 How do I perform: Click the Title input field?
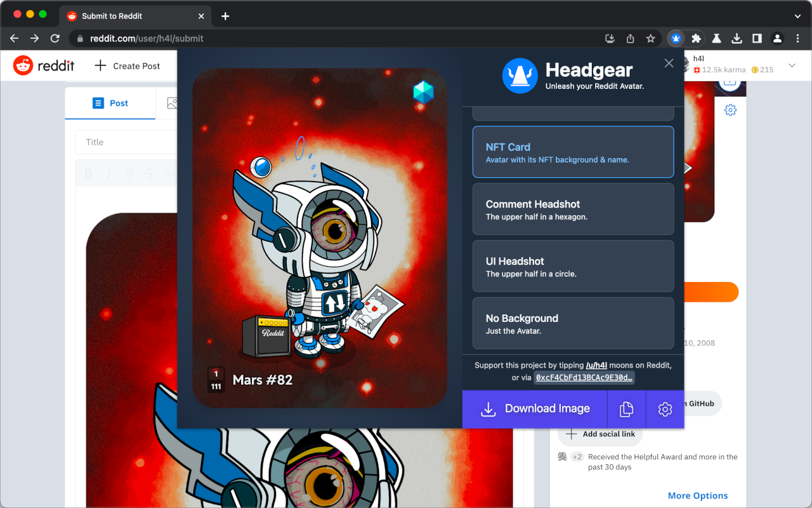127,142
